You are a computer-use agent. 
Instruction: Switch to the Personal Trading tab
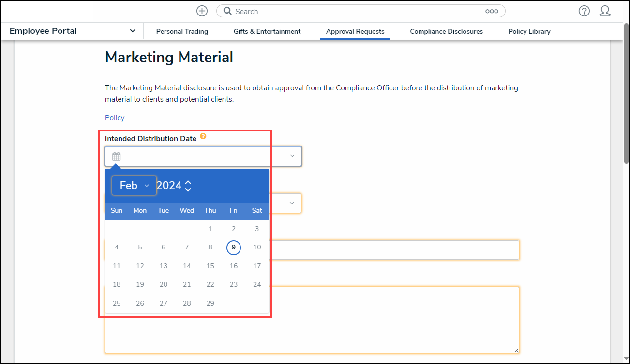tap(182, 31)
